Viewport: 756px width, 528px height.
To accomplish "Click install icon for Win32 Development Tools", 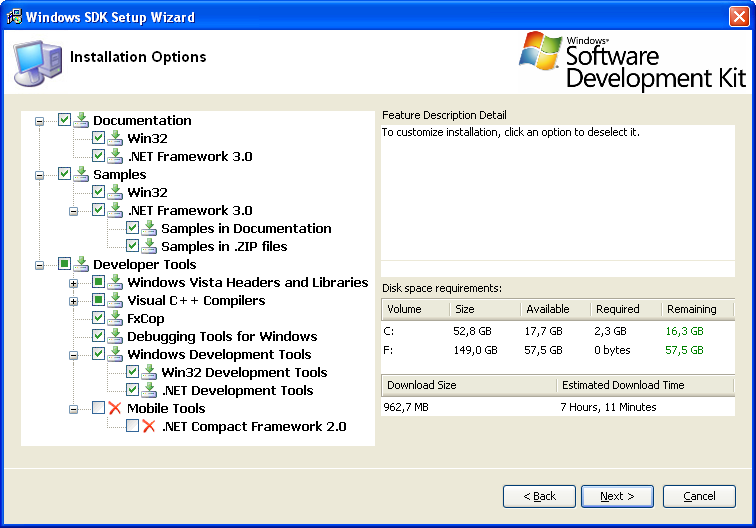I will point(149,372).
